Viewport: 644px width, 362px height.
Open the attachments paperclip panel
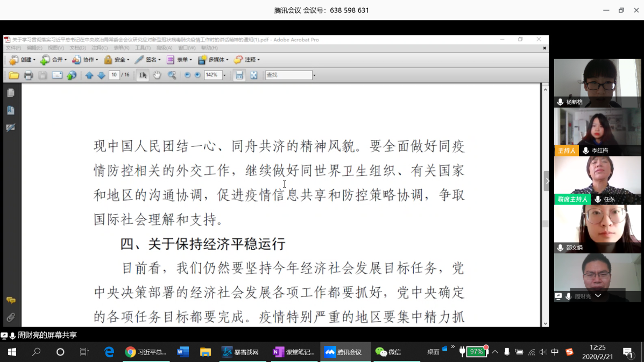(11, 317)
